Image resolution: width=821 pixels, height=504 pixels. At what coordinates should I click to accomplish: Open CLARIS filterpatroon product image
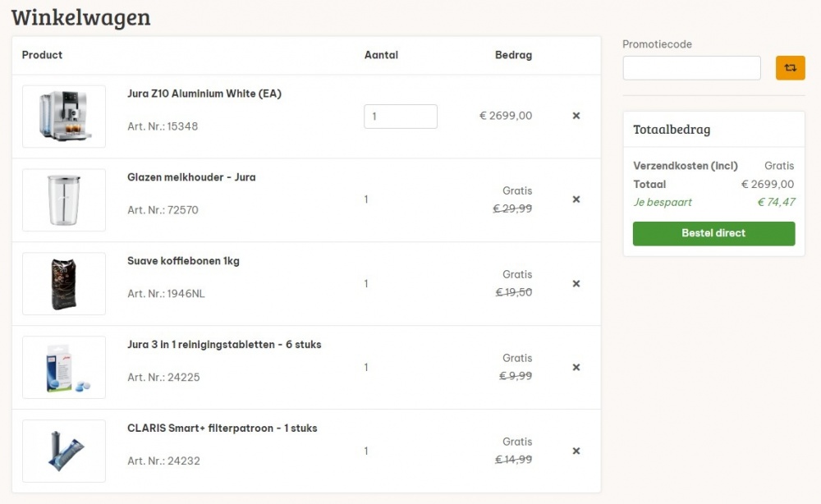click(x=64, y=451)
